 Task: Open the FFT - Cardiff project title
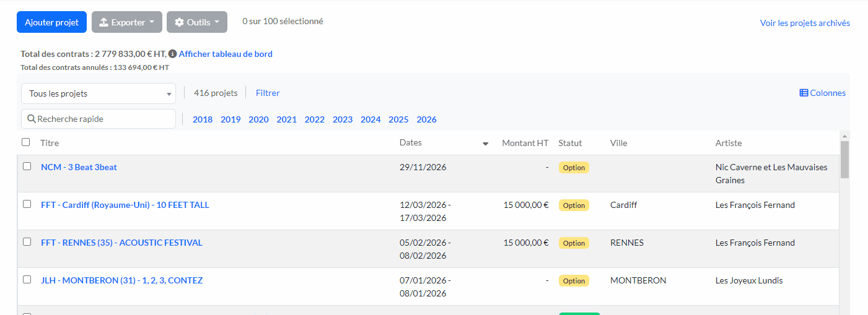125,205
